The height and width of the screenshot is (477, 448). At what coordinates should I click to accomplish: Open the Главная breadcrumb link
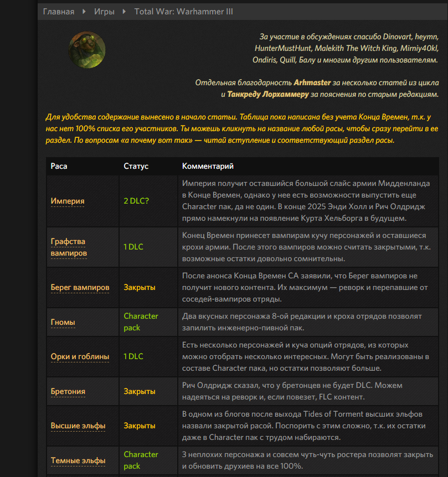59,12
